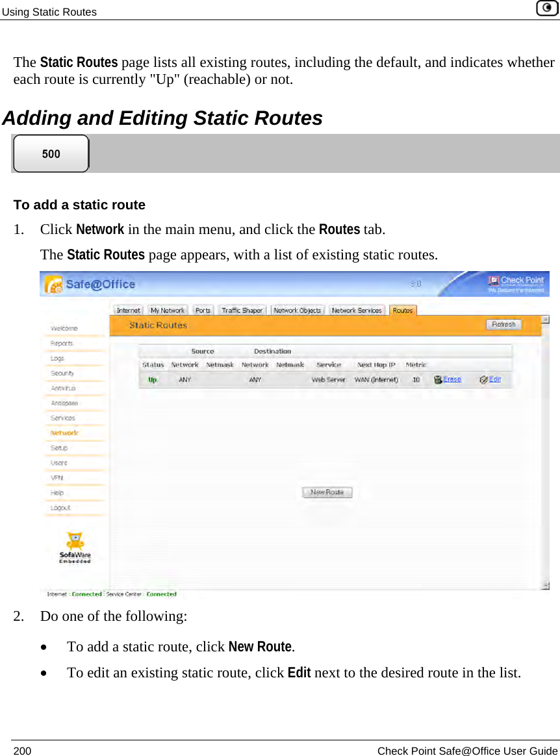Screen dimensions: 560x756
Task: Click the Service column header
Action: click(x=329, y=365)
